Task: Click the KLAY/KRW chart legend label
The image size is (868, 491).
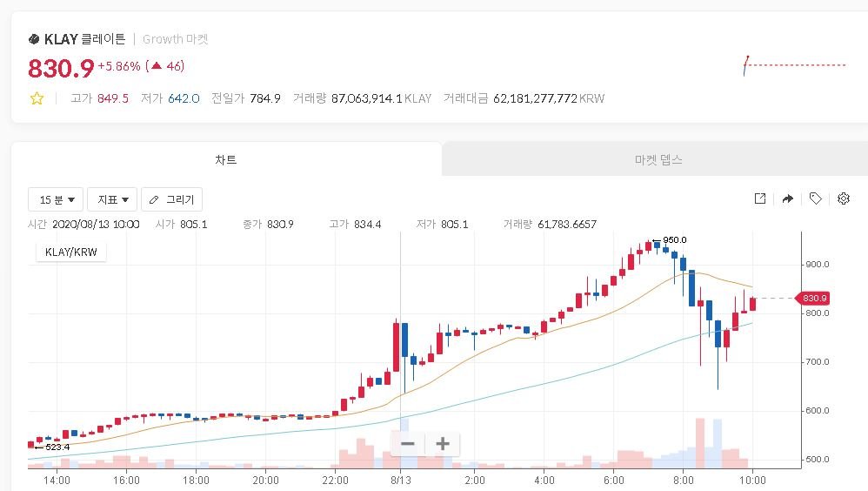Action: click(x=70, y=252)
